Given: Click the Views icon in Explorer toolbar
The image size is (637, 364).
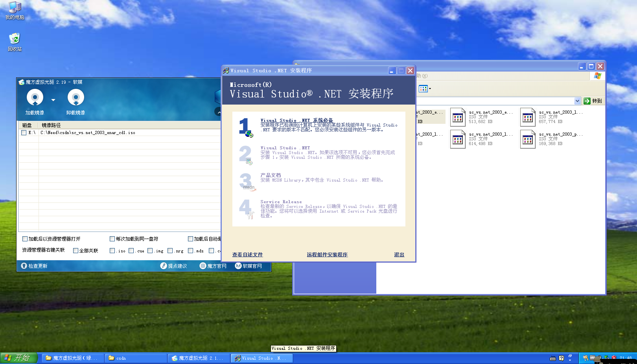Looking at the screenshot, I should [x=423, y=88].
